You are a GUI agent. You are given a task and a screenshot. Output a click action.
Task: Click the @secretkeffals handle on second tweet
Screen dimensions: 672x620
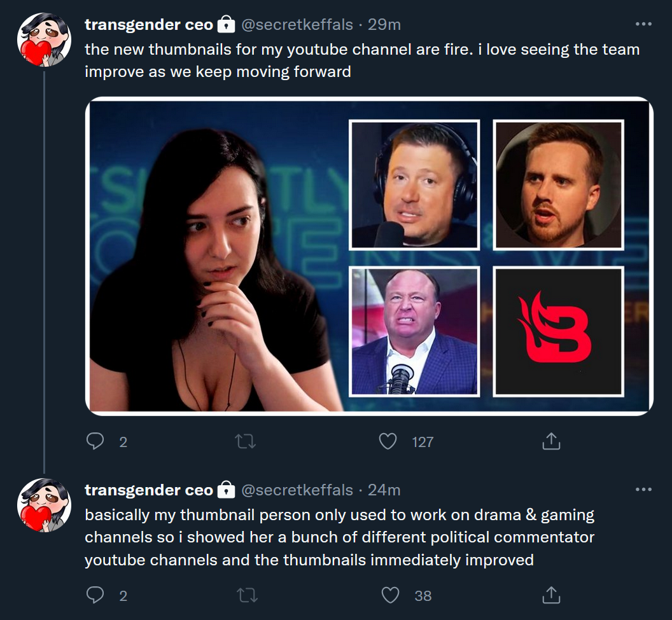coord(297,490)
